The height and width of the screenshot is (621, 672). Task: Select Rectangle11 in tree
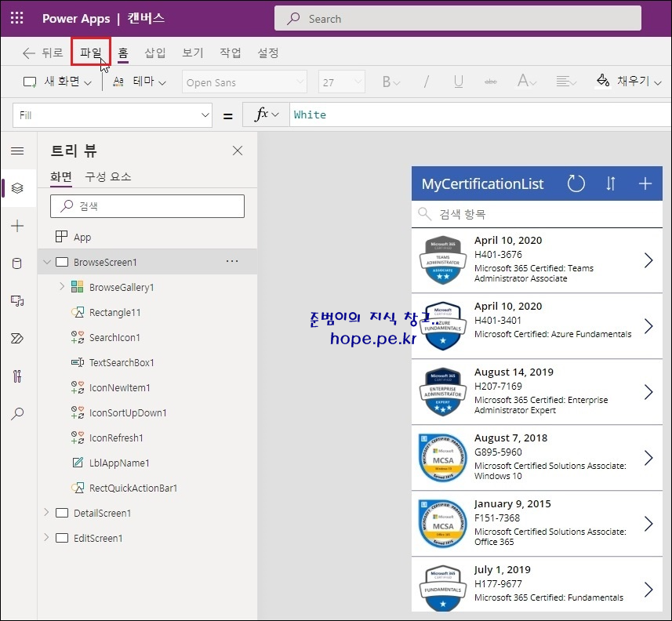(x=114, y=312)
